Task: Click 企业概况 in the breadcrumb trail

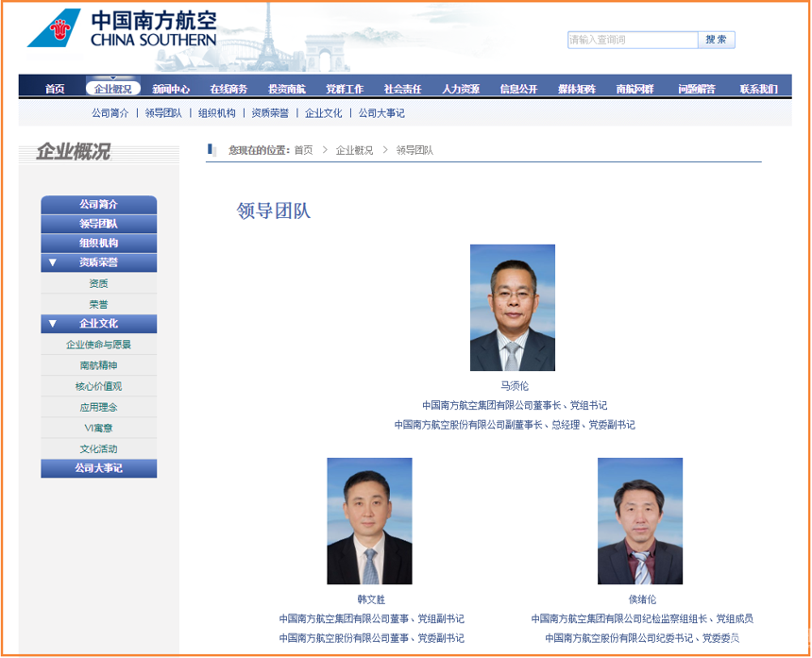Action: tap(354, 150)
